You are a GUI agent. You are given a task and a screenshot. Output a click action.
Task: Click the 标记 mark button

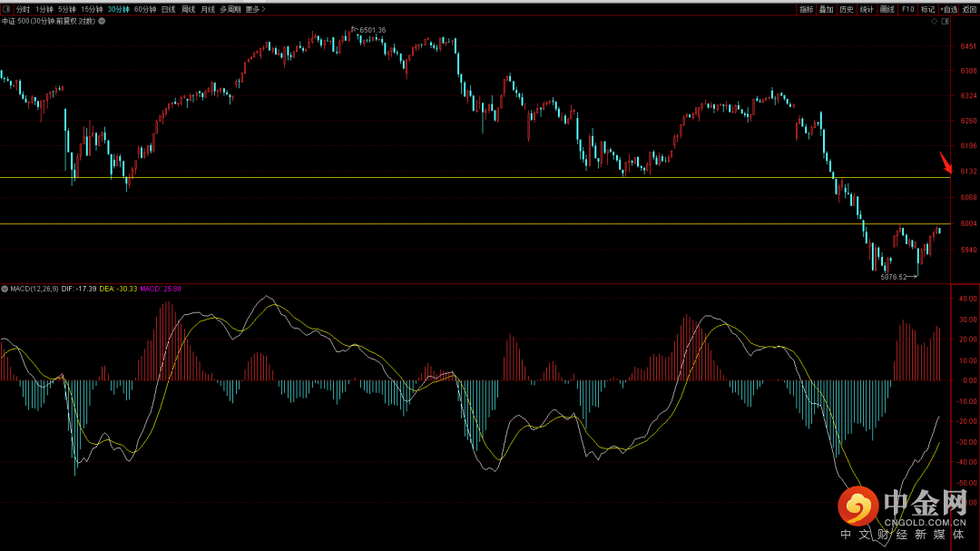pos(928,9)
